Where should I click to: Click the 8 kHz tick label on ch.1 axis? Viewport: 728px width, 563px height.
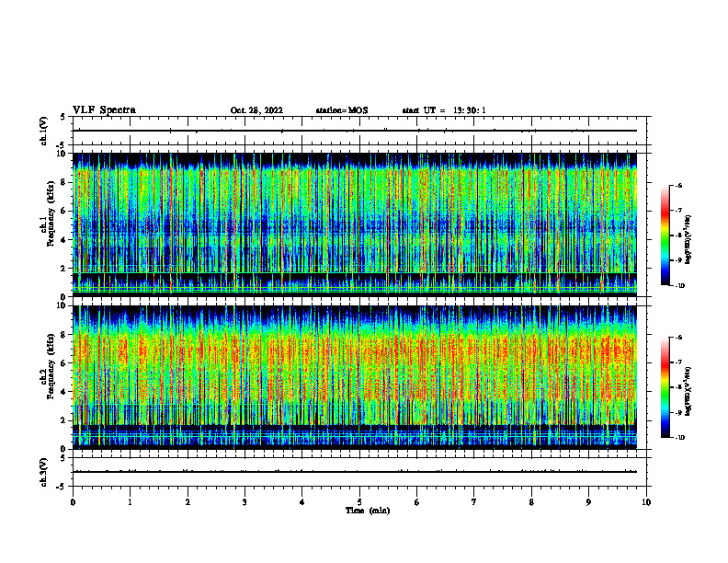(64, 182)
